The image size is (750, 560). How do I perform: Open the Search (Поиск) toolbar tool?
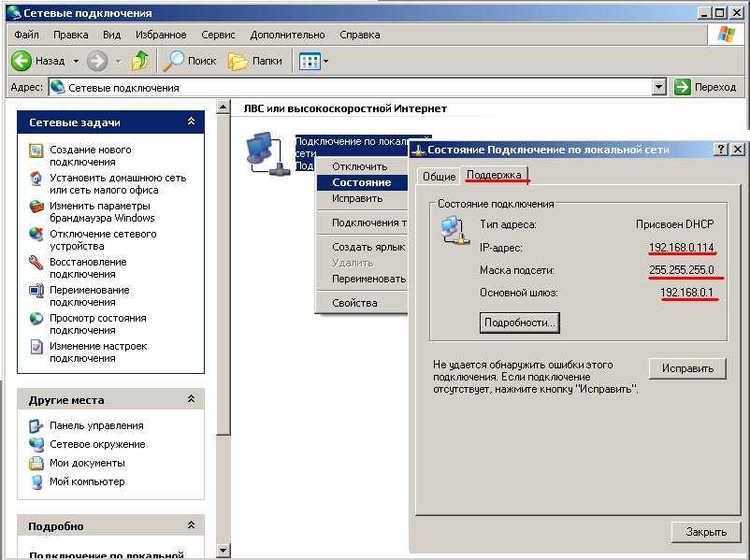point(190,61)
